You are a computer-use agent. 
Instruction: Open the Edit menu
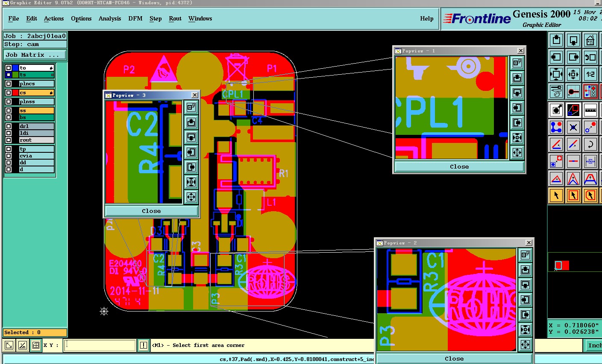coord(32,18)
